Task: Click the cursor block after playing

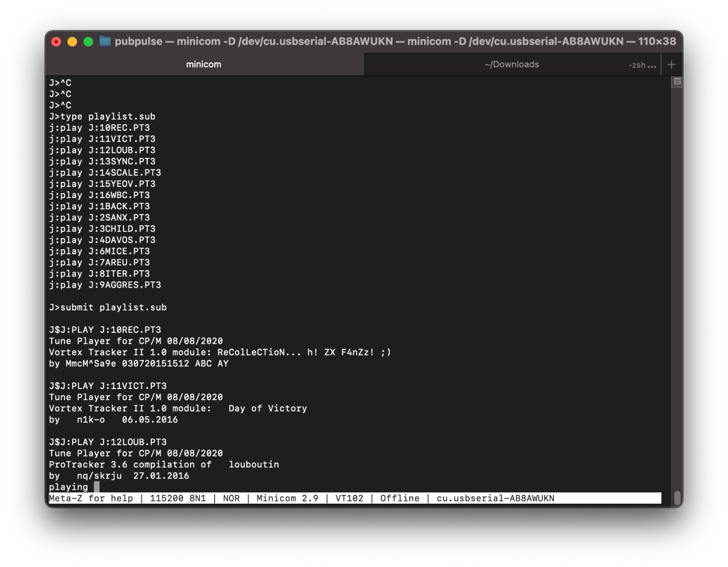Action: pyautogui.click(x=96, y=487)
